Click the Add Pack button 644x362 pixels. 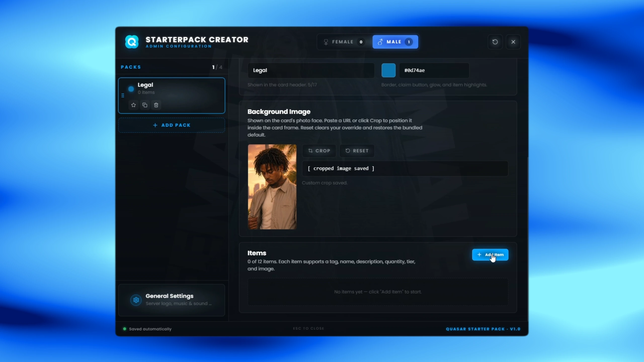[x=172, y=125]
